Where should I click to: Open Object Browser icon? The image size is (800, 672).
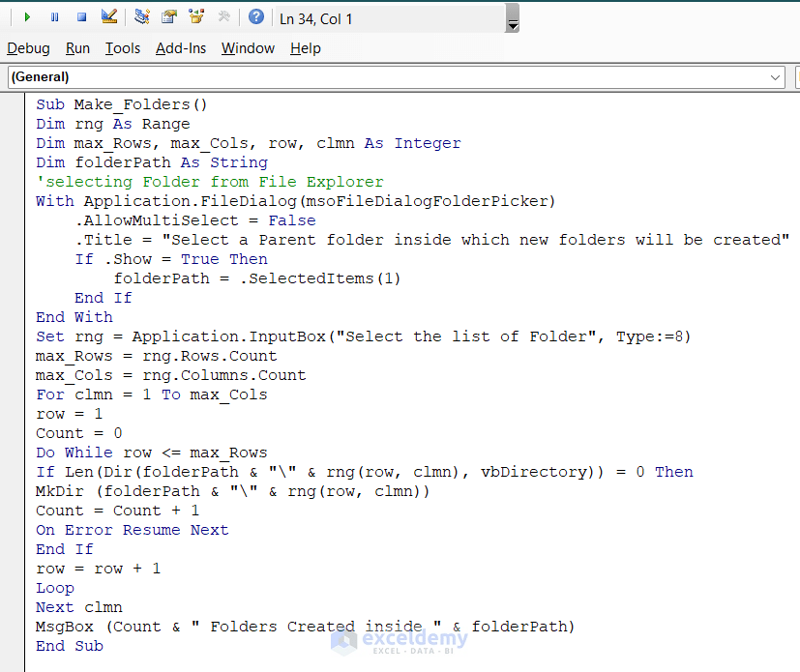[x=196, y=17]
